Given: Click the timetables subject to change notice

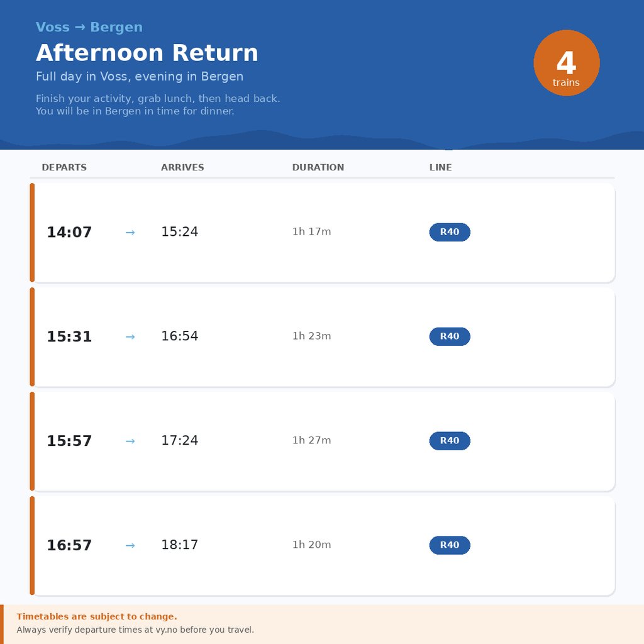Looking at the screenshot, I should point(97,616).
